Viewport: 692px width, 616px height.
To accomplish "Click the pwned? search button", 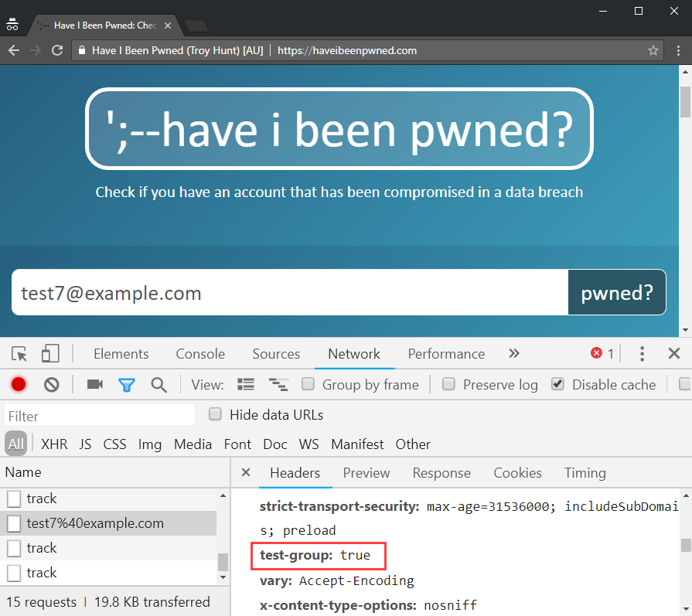I will [x=617, y=292].
